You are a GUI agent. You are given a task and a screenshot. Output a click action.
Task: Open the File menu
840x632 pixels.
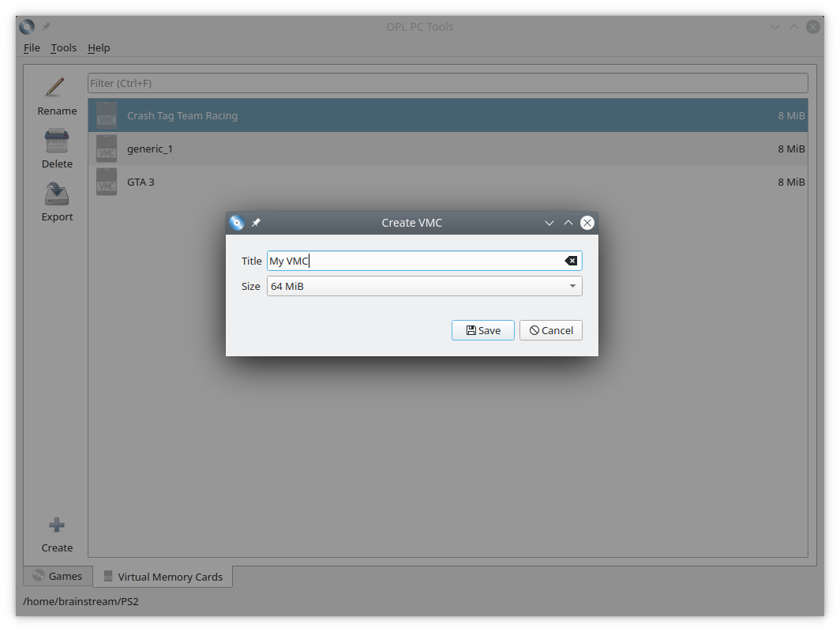pos(32,47)
